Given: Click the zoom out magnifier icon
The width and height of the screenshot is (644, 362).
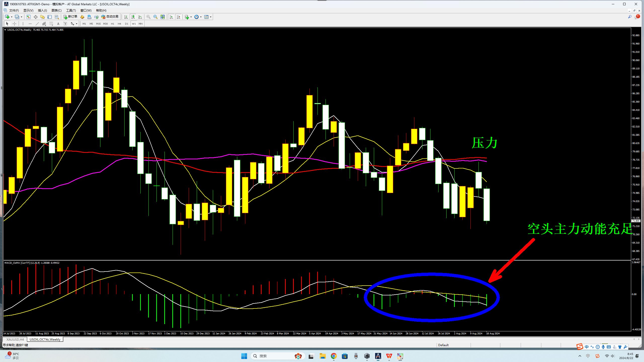Looking at the screenshot, I should coord(155,17).
